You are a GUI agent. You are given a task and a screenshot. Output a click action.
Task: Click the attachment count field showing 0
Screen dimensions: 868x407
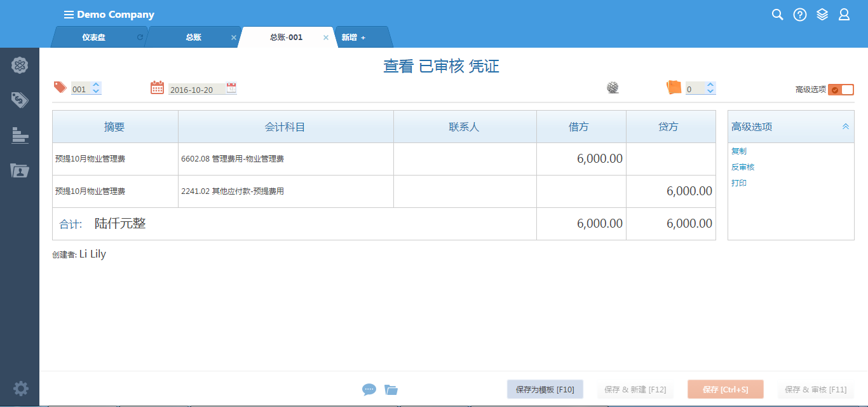695,90
